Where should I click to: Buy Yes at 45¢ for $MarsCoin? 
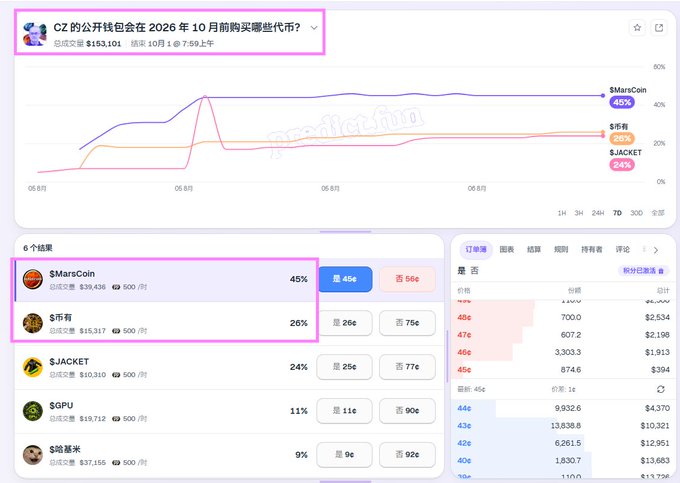point(345,279)
